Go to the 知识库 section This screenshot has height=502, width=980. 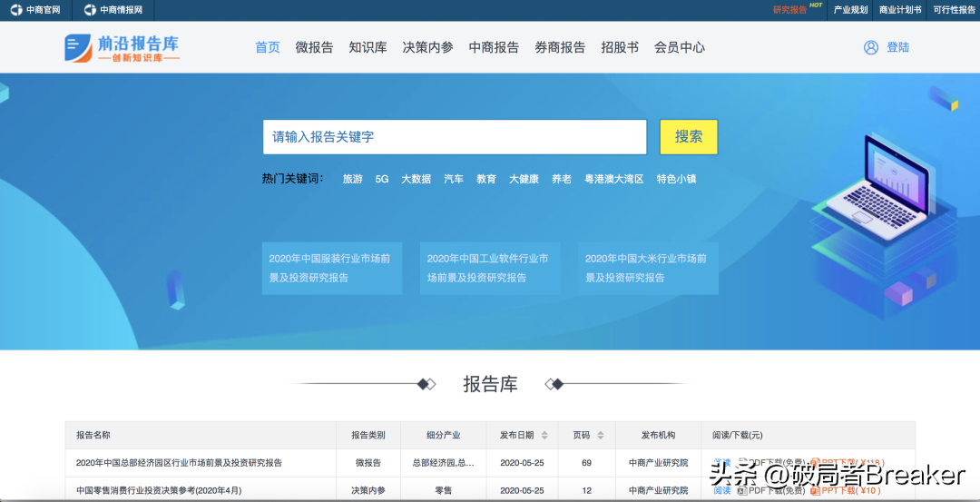pyautogui.click(x=368, y=47)
